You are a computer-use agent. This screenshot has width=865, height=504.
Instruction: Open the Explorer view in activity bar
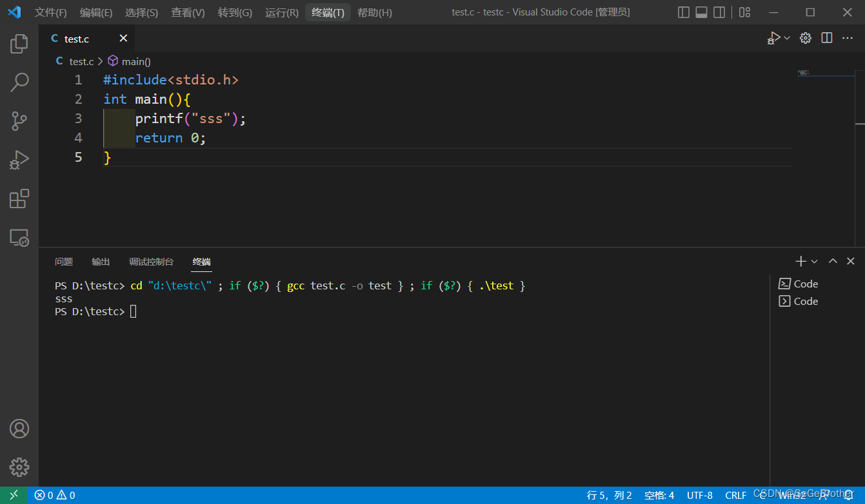19,44
